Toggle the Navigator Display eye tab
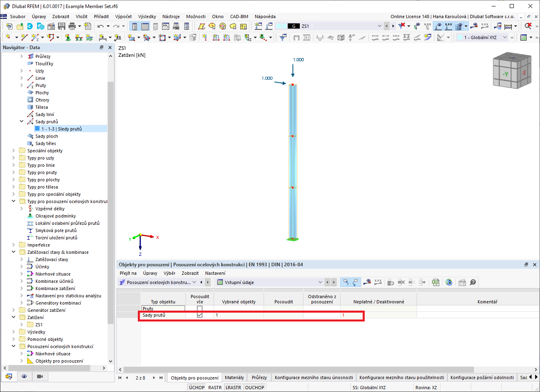 point(24,376)
